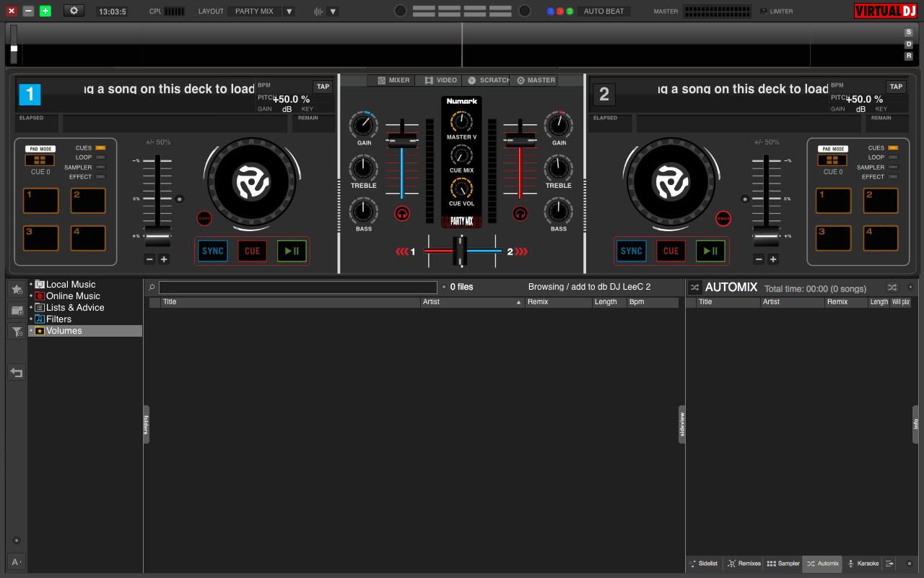The width and height of the screenshot is (924, 578).
Task: Open the Remixes tab
Action: [x=744, y=563]
